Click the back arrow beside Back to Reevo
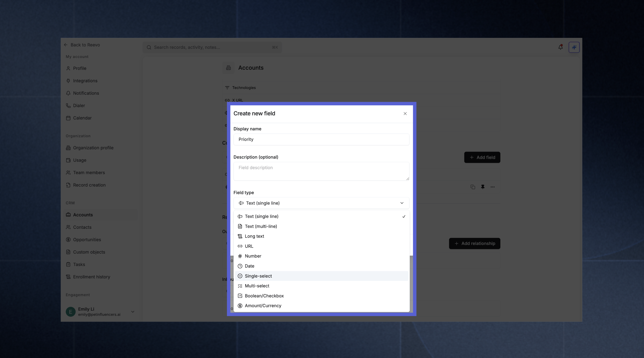The height and width of the screenshot is (358, 644). (x=66, y=45)
